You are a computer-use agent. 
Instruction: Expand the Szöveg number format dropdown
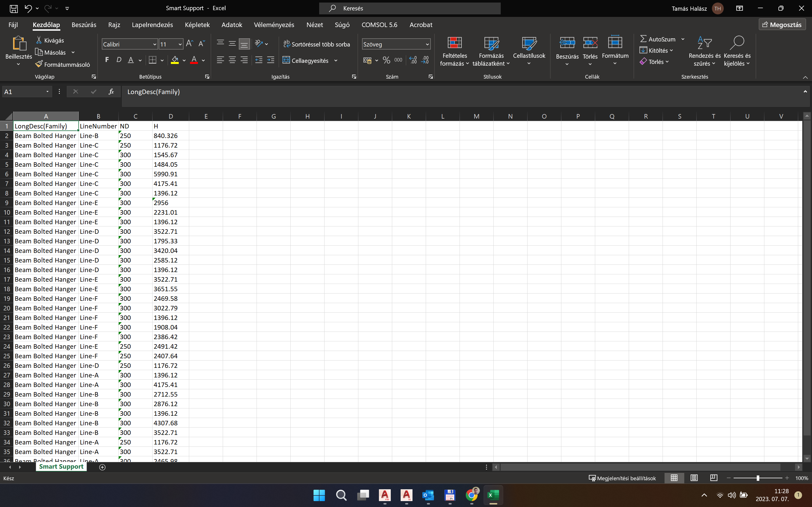427,44
